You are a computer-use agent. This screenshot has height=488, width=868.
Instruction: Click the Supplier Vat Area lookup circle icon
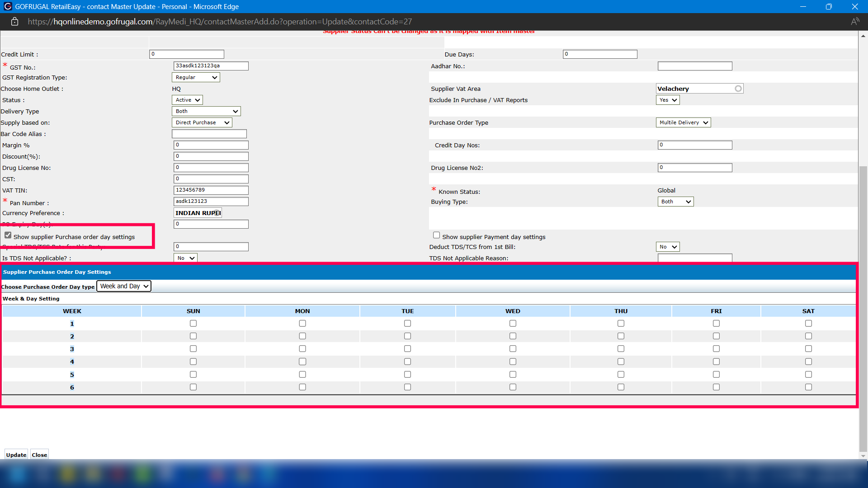pos(738,89)
